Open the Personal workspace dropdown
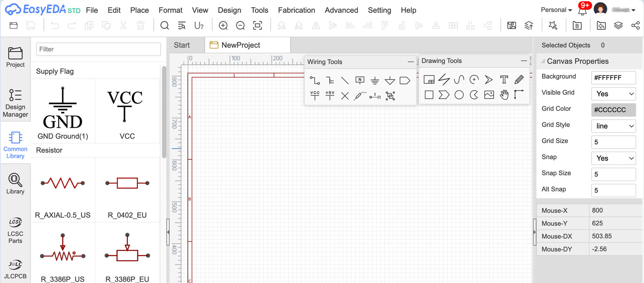This screenshot has height=283, width=644. tap(556, 10)
